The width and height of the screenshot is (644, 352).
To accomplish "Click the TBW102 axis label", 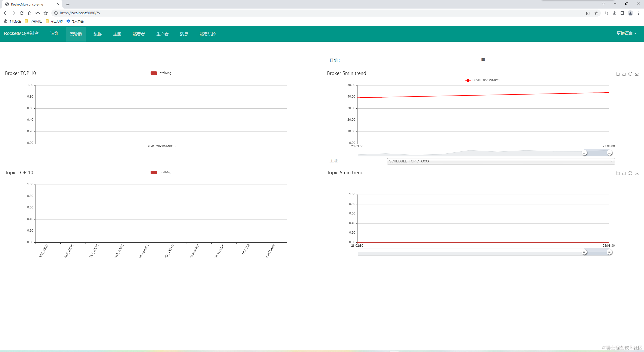I will coord(246,249).
